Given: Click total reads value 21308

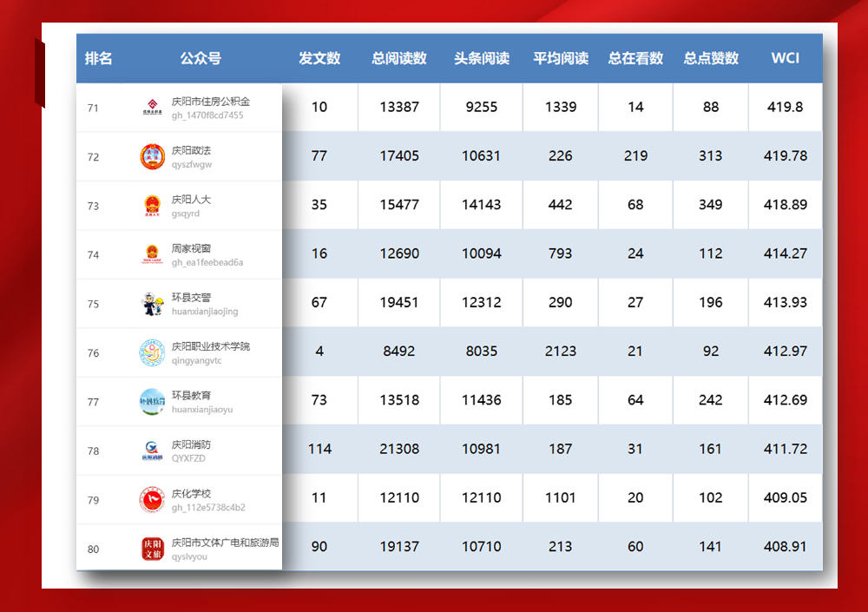Looking at the screenshot, I should [x=399, y=449].
